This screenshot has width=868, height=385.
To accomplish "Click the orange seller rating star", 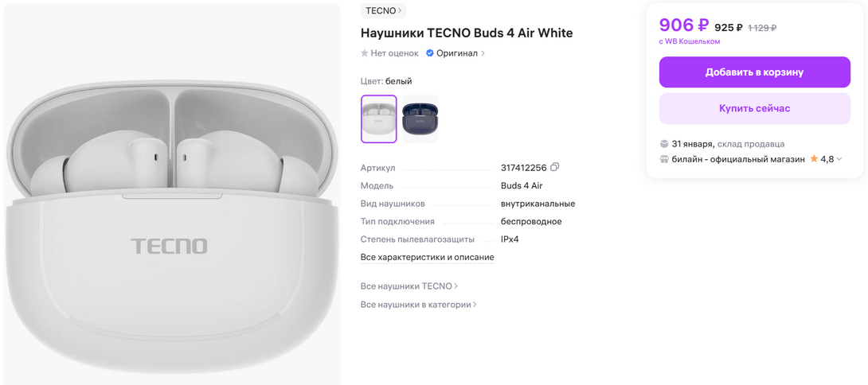I will click(814, 159).
